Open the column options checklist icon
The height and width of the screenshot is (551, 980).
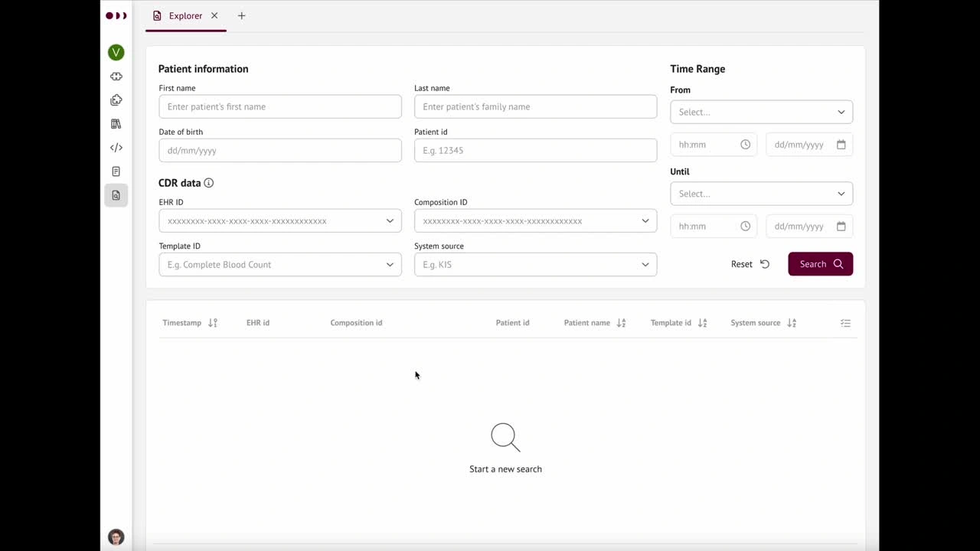coord(845,323)
